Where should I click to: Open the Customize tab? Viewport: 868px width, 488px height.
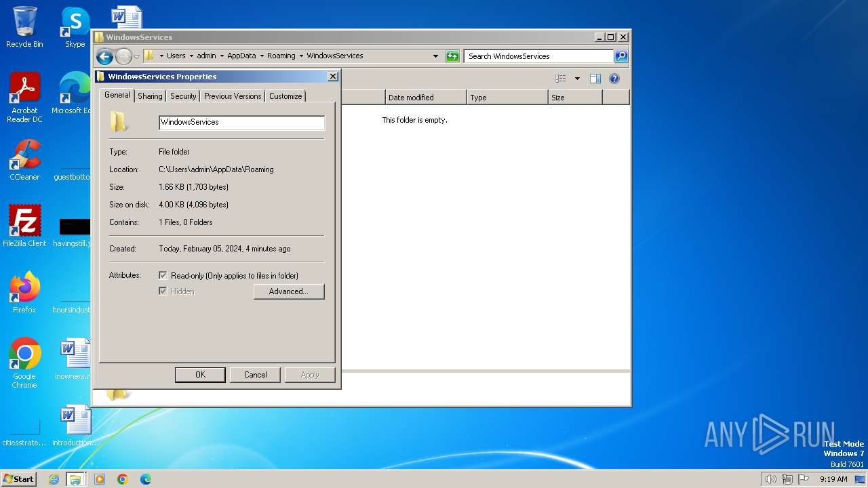point(285,96)
